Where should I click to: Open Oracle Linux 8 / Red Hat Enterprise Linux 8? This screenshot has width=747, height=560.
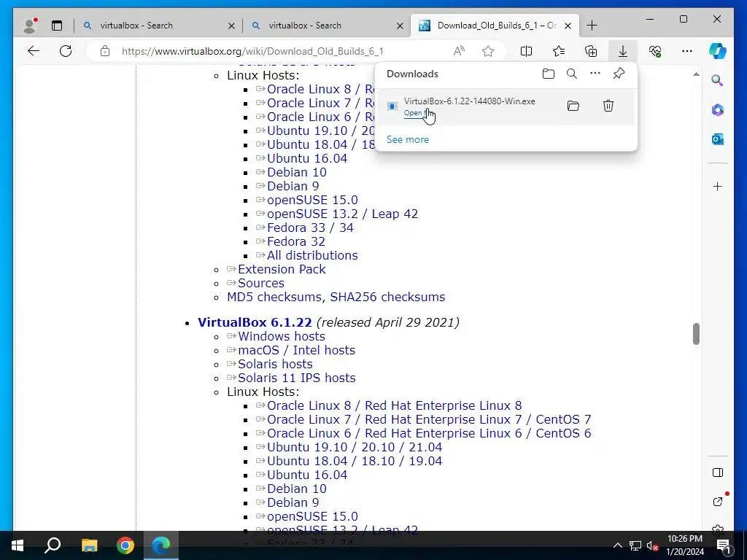pyautogui.click(x=395, y=405)
